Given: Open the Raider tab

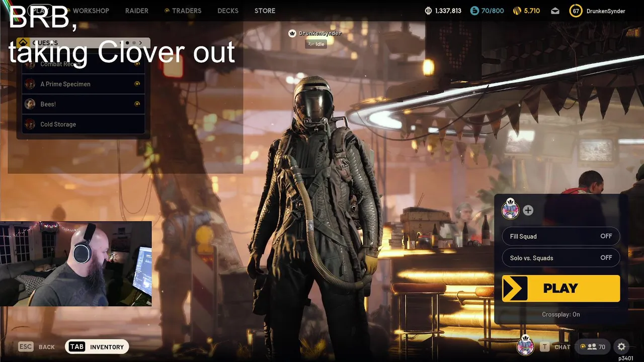Looking at the screenshot, I should (x=137, y=11).
